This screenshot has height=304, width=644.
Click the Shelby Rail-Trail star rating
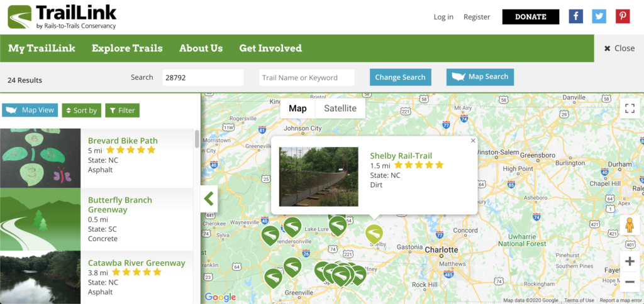tap(419, 165)
